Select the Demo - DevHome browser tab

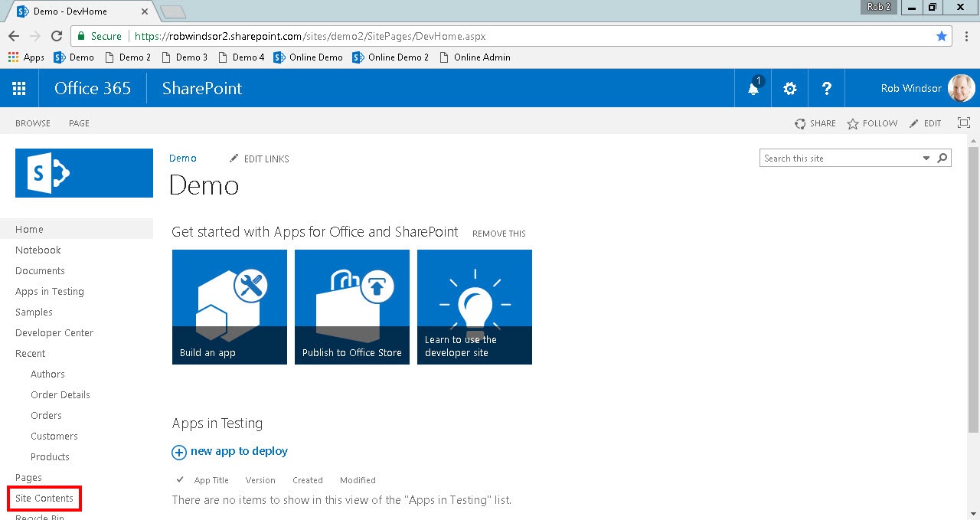[80, 11]
